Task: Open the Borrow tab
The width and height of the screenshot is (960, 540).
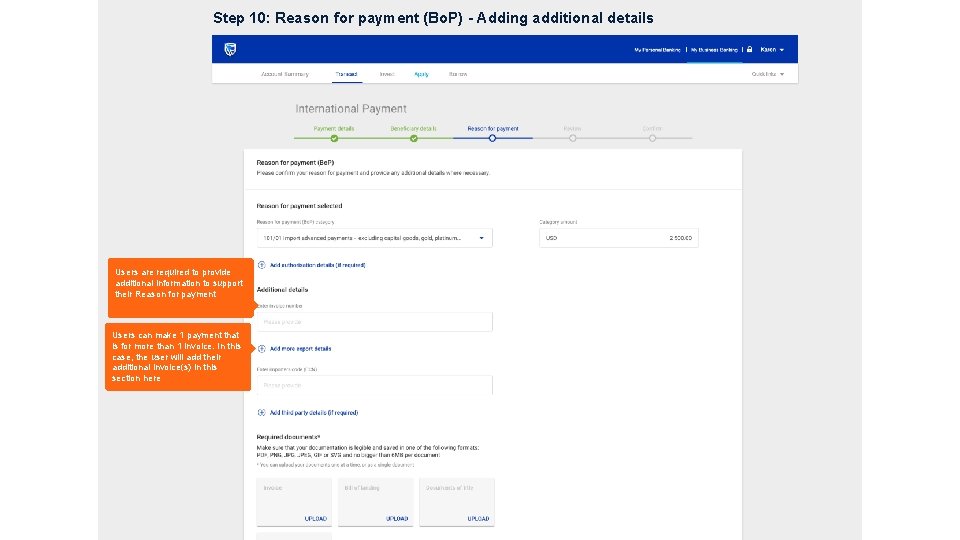Action: point(458,74)
